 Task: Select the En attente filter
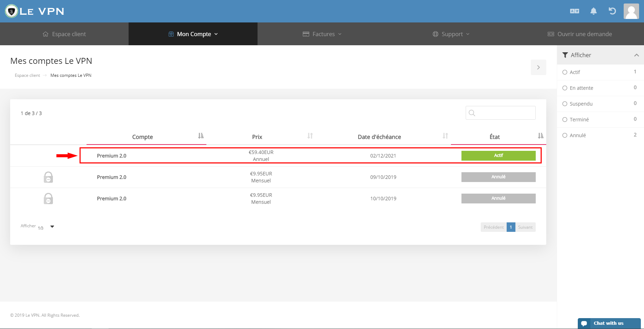tap(601, 88)
